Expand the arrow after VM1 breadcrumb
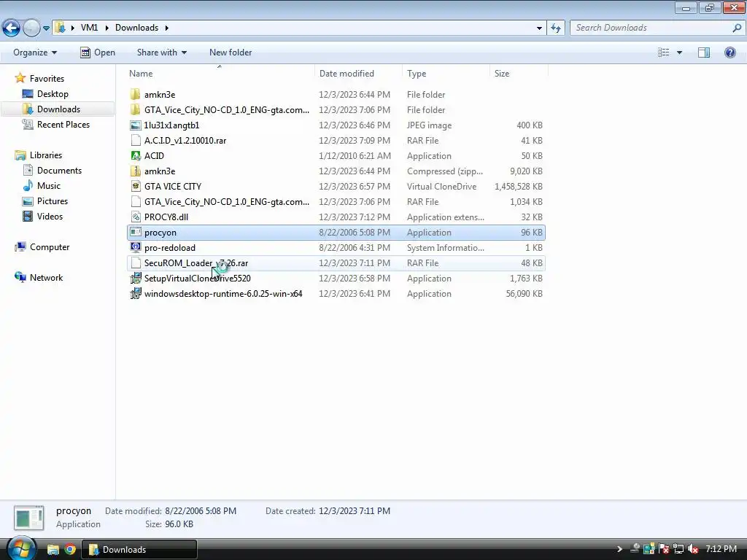747x560 pixels. [107, 28]
